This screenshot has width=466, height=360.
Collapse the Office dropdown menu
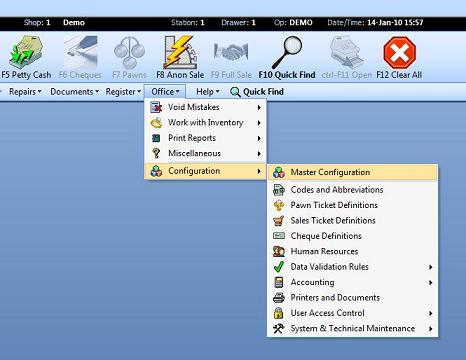165,92
